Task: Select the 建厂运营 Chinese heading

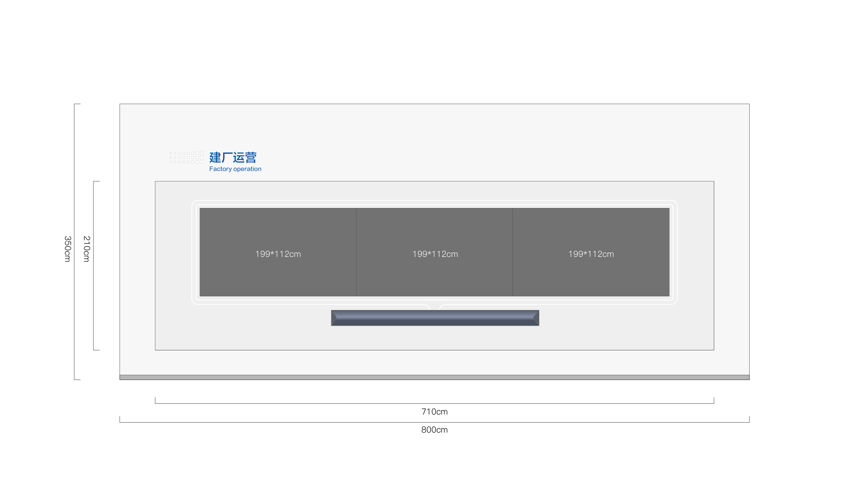Action: coord(233,158)
